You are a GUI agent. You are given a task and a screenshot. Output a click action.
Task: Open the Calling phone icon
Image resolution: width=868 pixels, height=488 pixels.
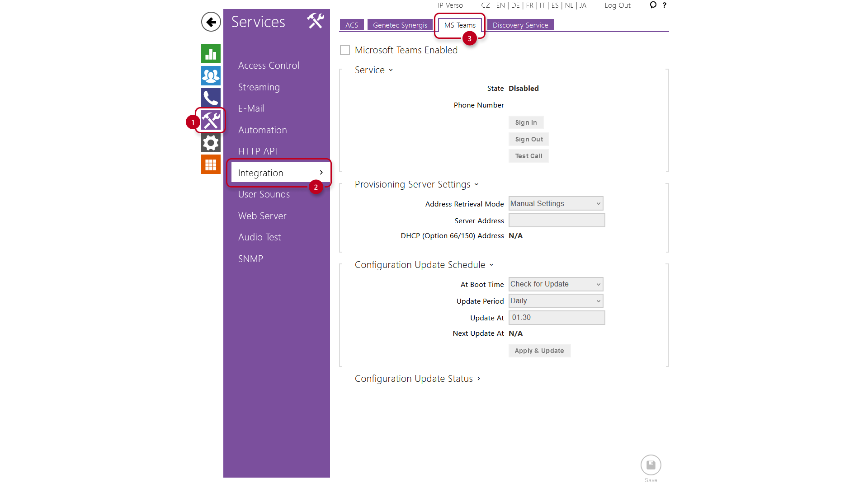[211, 98]
